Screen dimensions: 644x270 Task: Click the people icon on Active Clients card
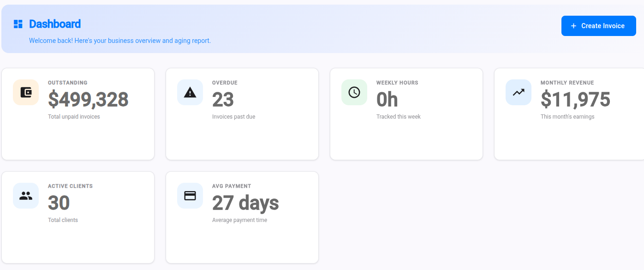click(26, 196)
